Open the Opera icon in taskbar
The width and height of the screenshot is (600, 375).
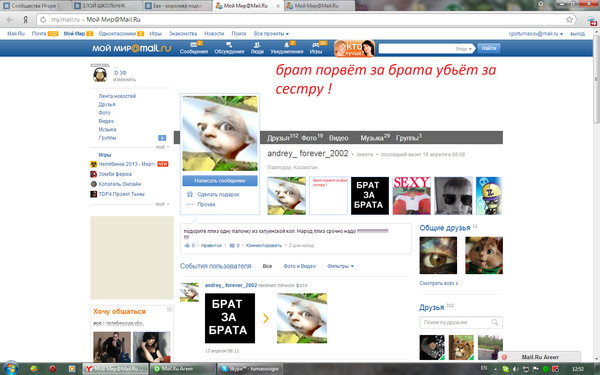pyautogui.click(x=53, y=369)
